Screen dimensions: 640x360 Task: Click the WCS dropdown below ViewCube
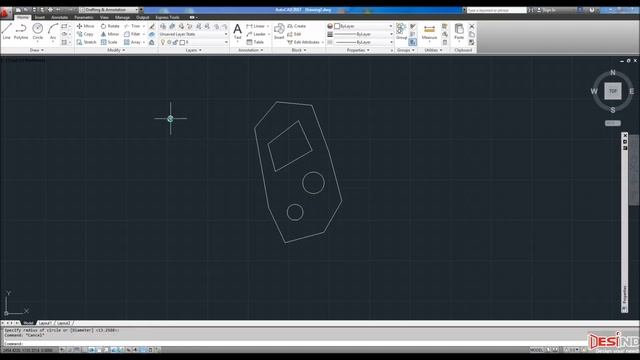613,123
